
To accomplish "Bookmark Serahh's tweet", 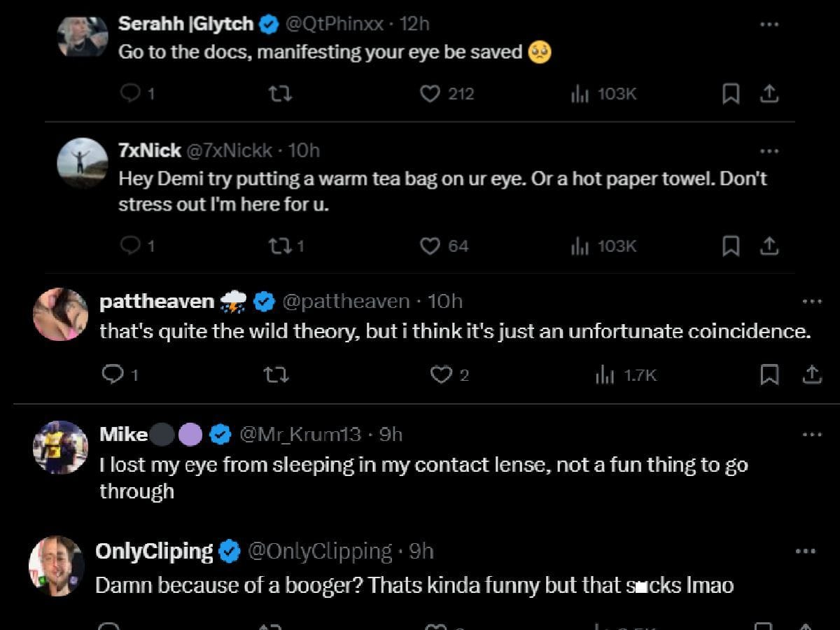I will click(731, 93).
